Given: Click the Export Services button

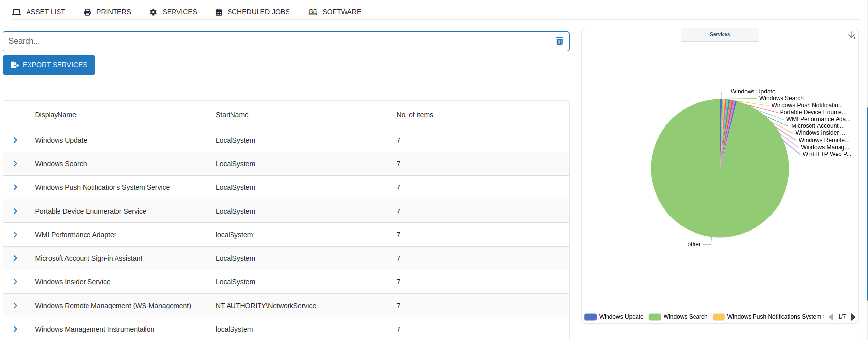Looking at the screenshot, I should (49, 65).
